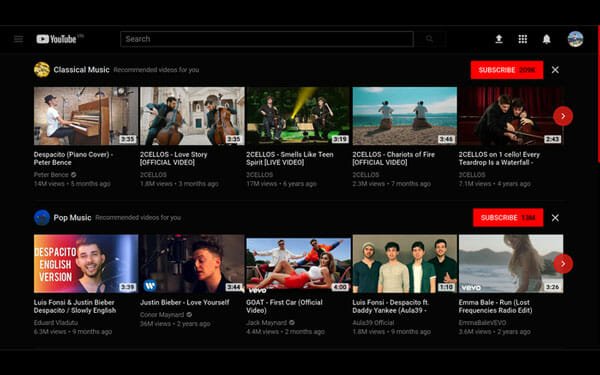Image resolution: width=600 pixels, height=375 pixels.
Task: Open title 'Luis Fonsi - Despacito ft. Daddy Yankee'
Action: click(x=391, y=306)
